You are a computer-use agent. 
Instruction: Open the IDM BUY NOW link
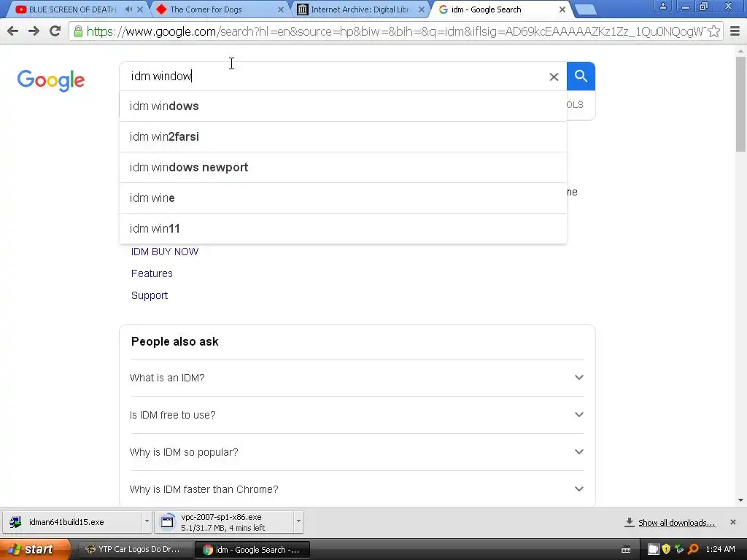tap(165, 252)
